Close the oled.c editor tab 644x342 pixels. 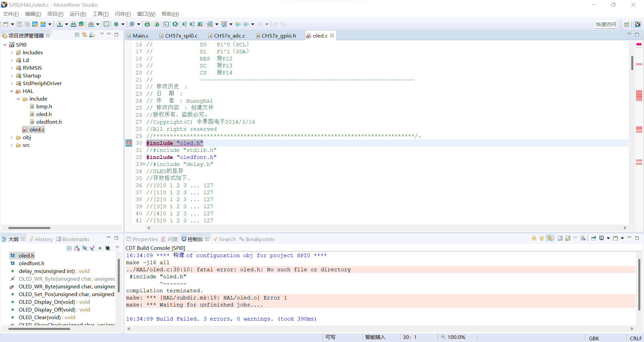tap(332, 36)
